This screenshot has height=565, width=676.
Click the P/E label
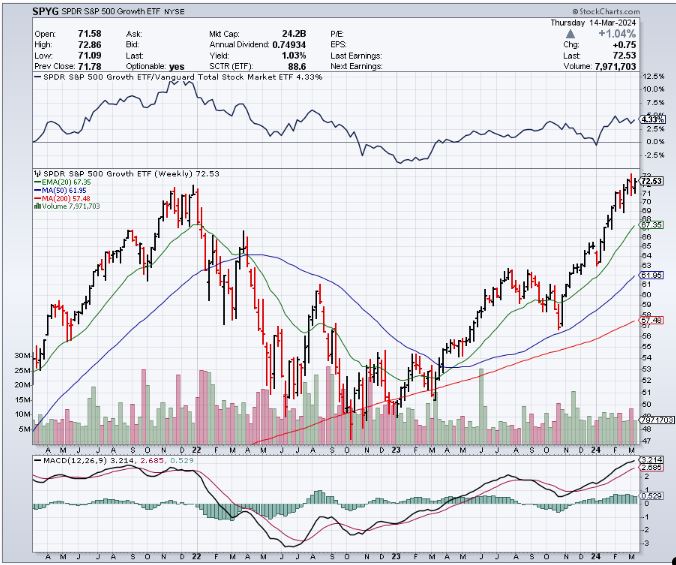pyautogui.click(x=338, y=34)
